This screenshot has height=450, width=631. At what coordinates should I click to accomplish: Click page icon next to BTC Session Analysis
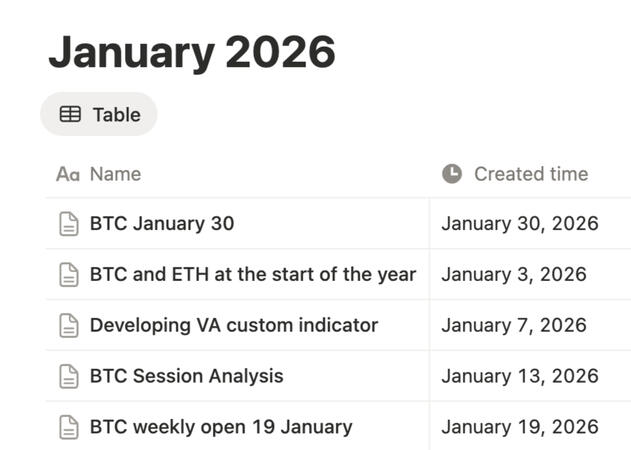[x=69, y=377]
